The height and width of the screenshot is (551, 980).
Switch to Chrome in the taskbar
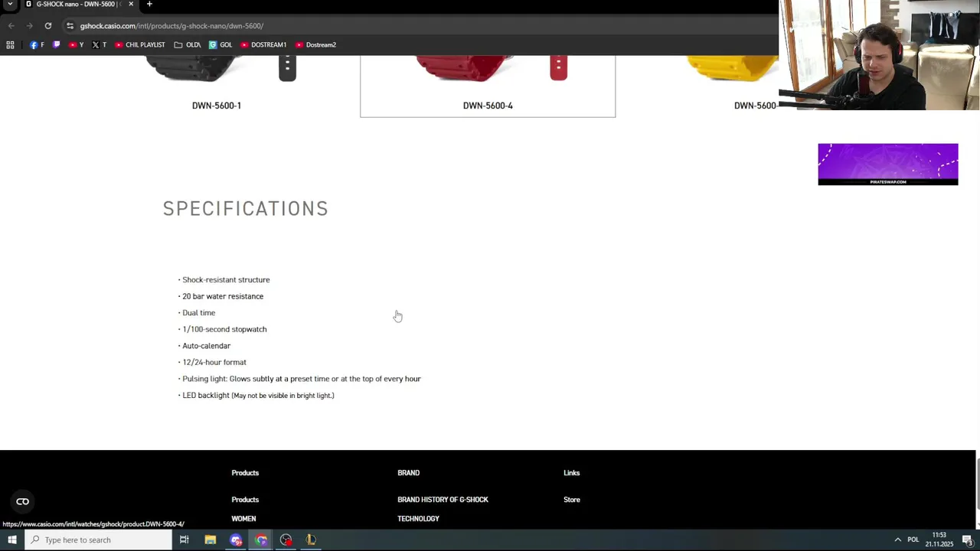pyautogui.click(x=261, y=540)
